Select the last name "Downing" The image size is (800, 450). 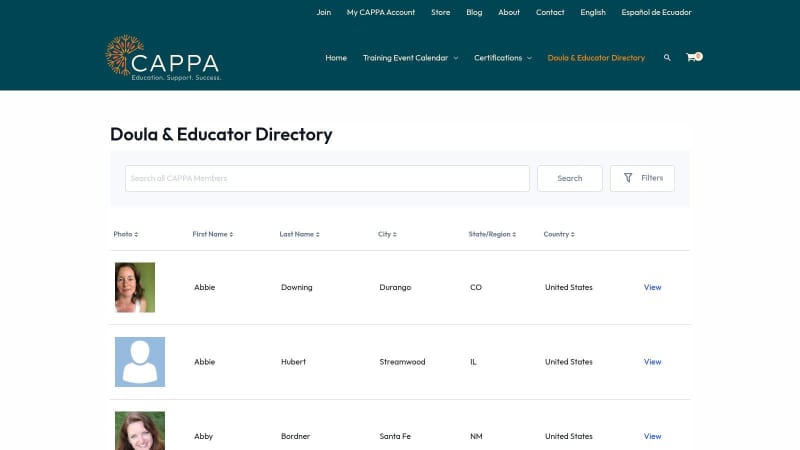pyautogui.click(x=296, y=287)
